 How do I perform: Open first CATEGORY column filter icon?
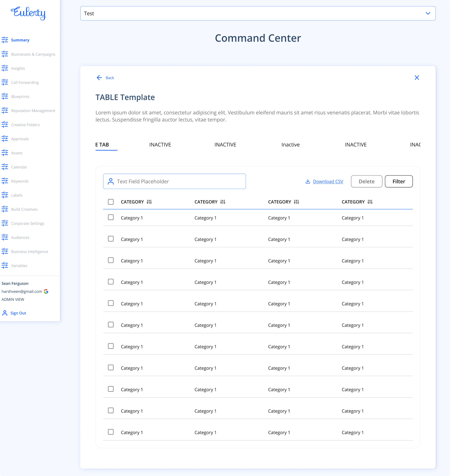click(149, 202)
